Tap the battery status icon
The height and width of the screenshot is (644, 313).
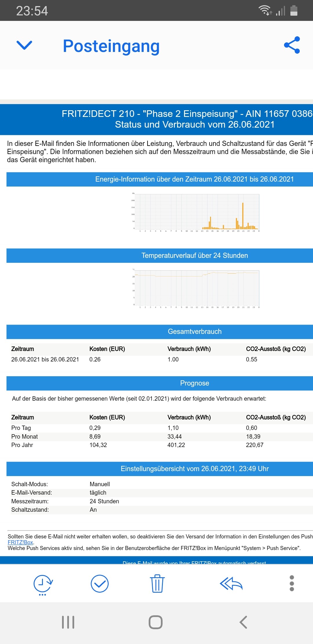pyautogui.click(x=294, y=10)
